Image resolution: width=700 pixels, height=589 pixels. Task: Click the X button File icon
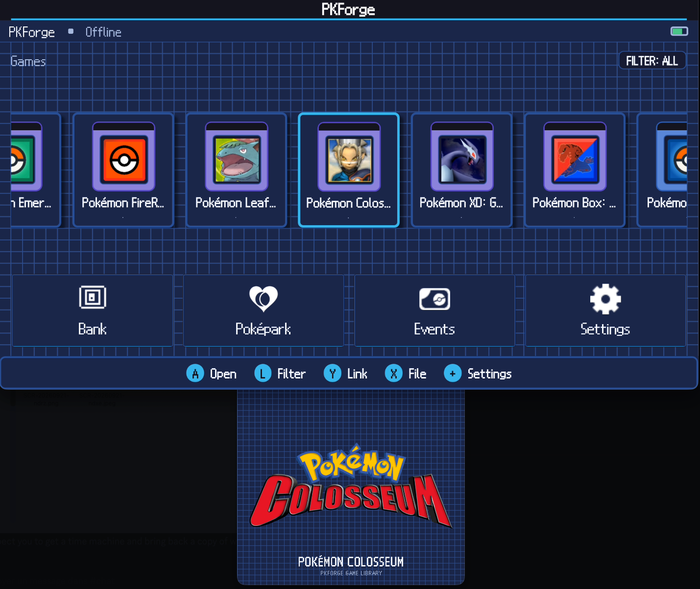coord(393,374)
